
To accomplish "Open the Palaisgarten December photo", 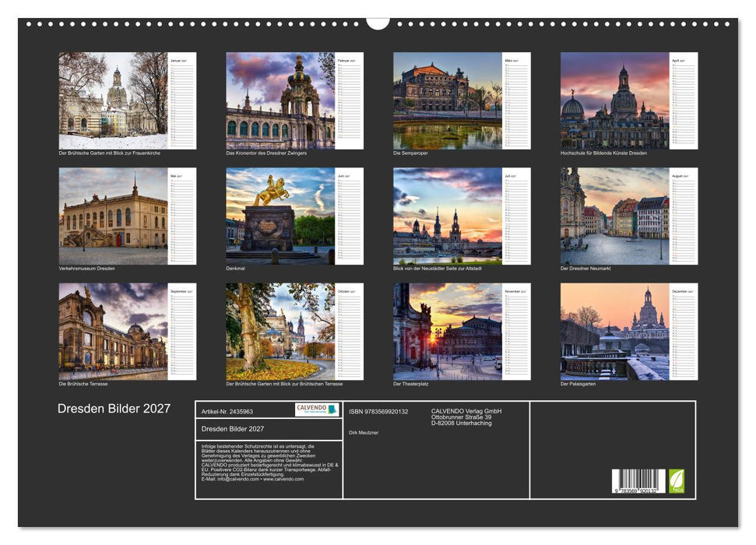I will point(615,332).
